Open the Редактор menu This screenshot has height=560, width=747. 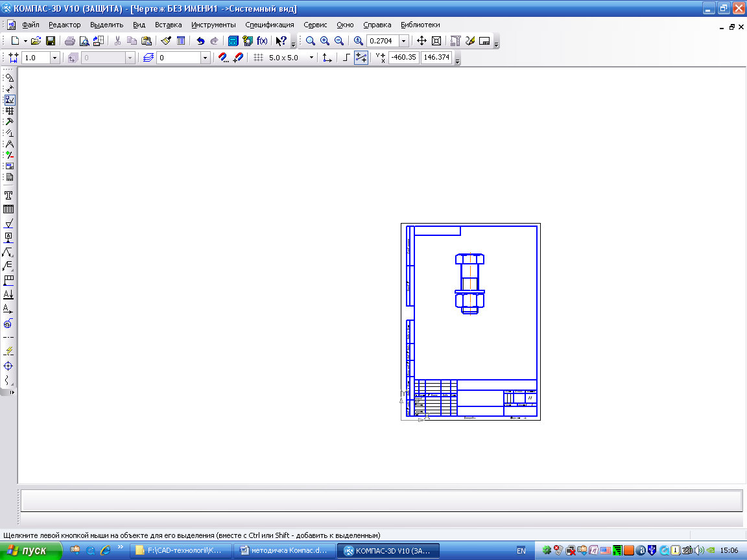(x=64, y=25)
